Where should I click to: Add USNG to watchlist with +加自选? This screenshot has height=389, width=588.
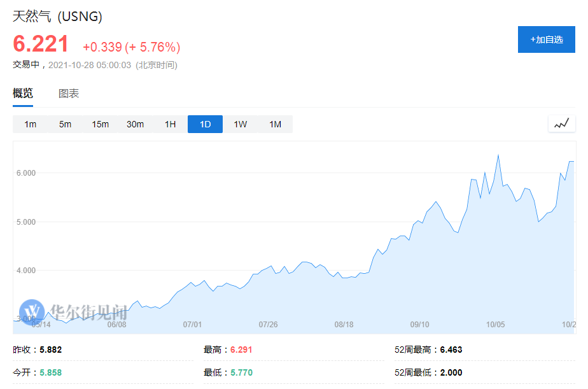coord(547,39)
